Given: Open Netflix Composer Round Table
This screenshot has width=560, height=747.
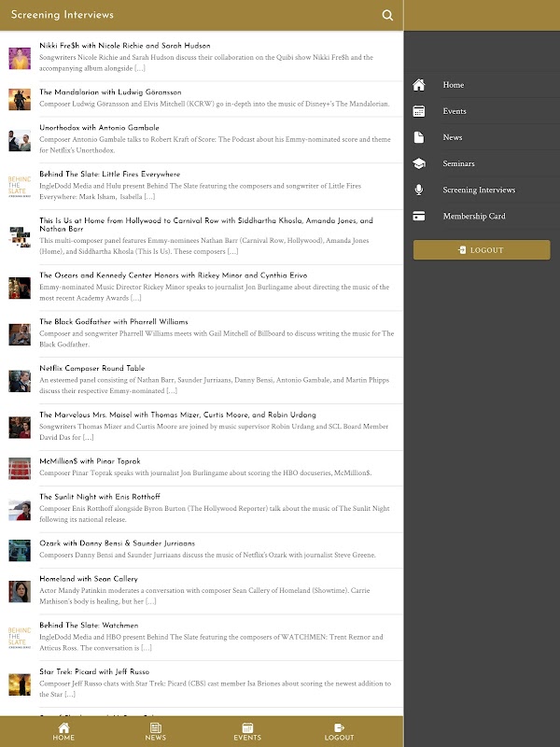Looking at the screenshot, I should point(202,380).
